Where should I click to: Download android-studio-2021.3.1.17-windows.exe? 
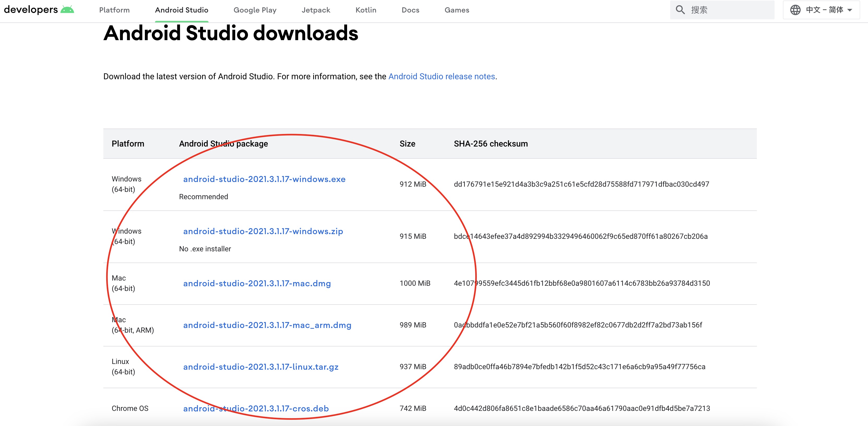pos(264,179)
